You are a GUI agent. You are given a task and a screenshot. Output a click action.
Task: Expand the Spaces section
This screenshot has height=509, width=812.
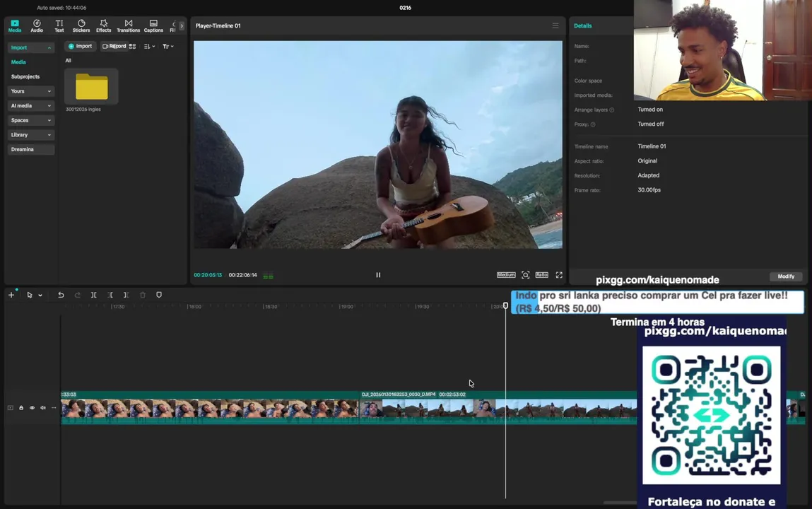click(31, 120)
